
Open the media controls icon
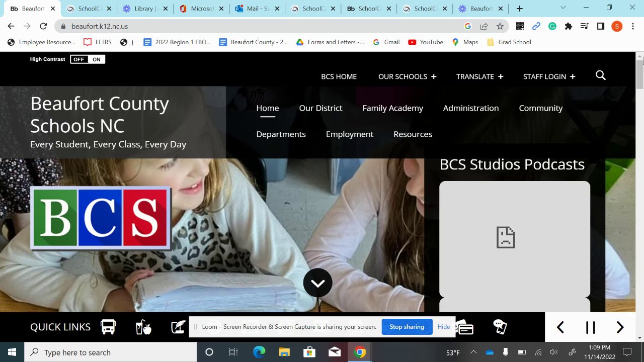(x=584, y=26)
